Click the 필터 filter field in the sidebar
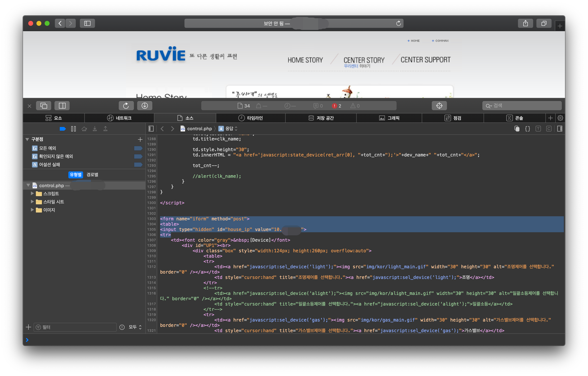 pyautogui.click(x=76, y=327)
